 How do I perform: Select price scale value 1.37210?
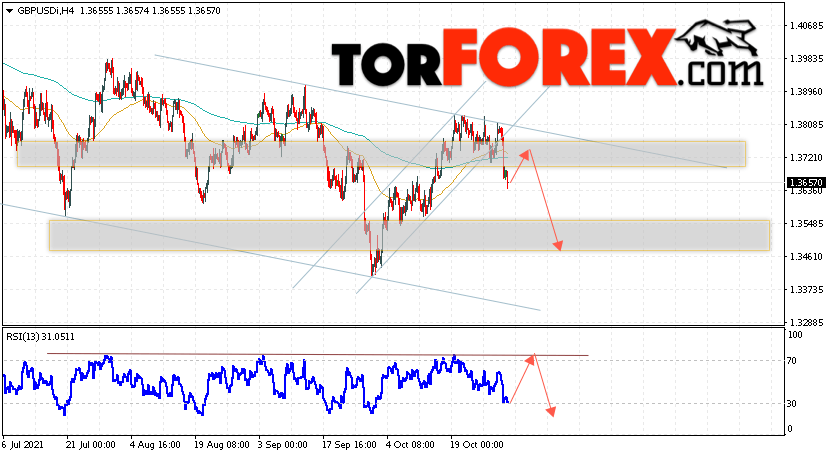tap(806, 157)
